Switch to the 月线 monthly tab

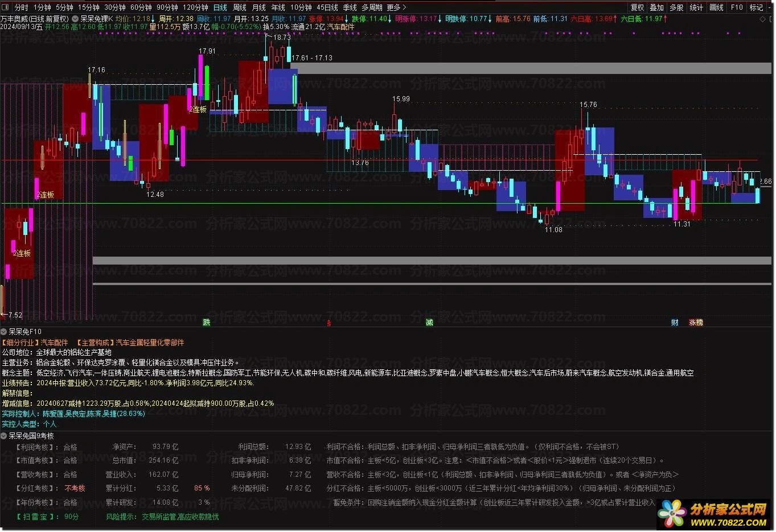[259, 7]
